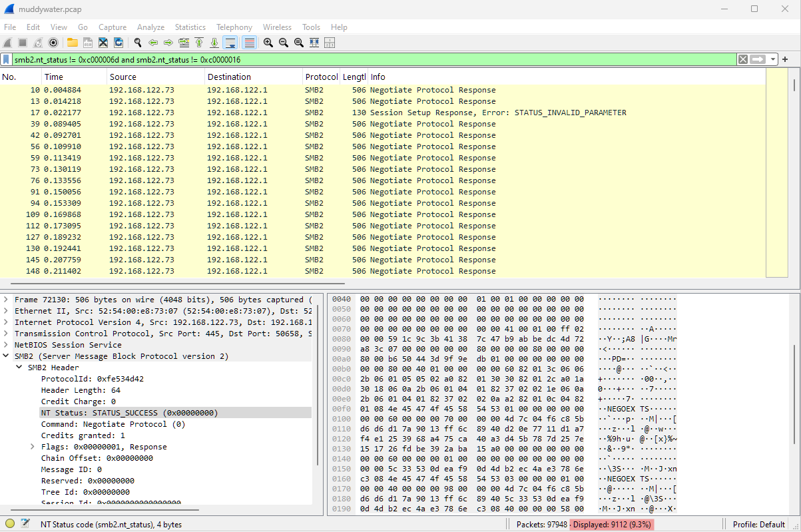
Task: Expand the Ethernet II tree node
Action: coord(6,311)
